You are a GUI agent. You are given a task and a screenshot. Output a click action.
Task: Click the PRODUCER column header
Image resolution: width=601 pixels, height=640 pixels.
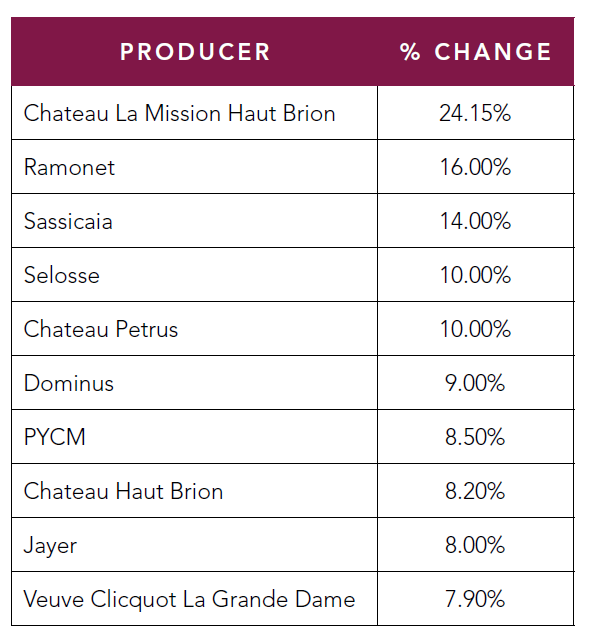[195, 52]
